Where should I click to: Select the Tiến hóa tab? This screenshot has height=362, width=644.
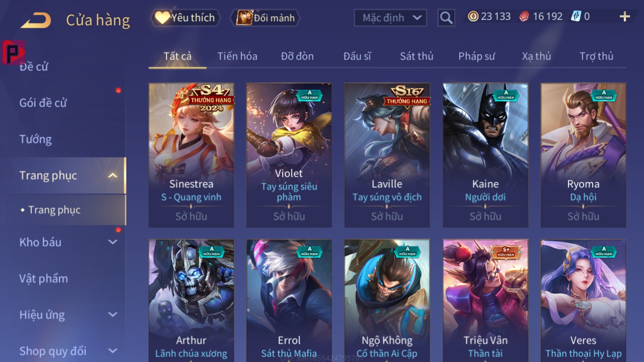pyautogui.click(x=237, y=56)
